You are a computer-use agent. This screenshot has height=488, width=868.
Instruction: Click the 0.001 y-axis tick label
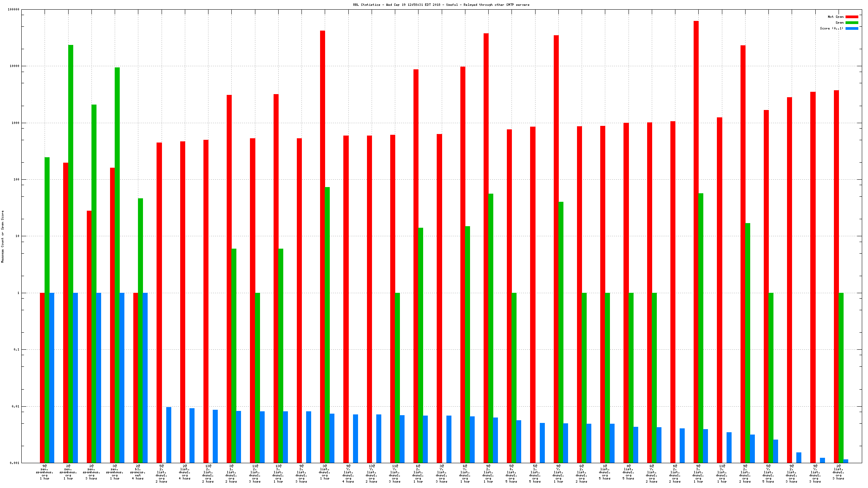(15, 463)
